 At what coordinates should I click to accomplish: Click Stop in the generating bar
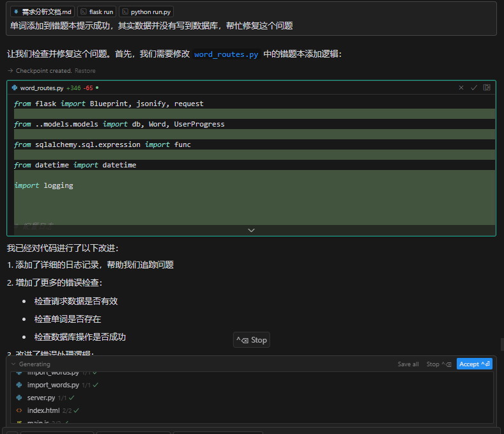tap(439, 364)
